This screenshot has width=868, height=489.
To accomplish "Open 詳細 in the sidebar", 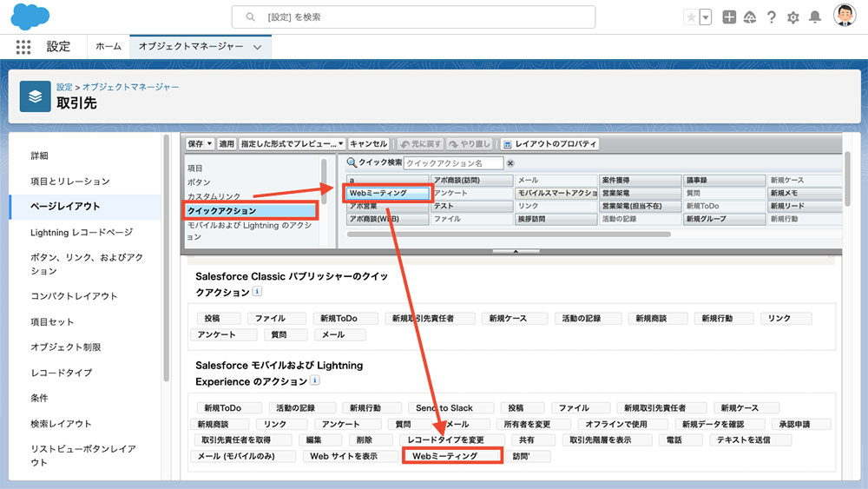I will coord(39,155).
